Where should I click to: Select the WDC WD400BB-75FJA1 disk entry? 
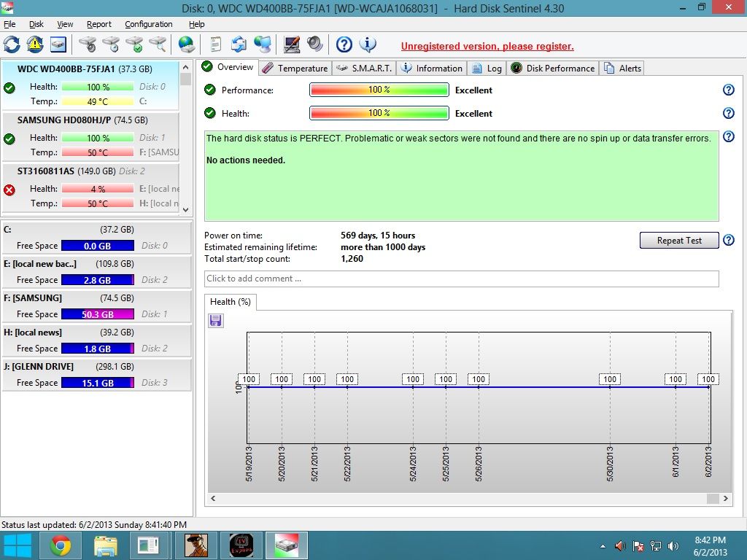click(x=90, y=85)
